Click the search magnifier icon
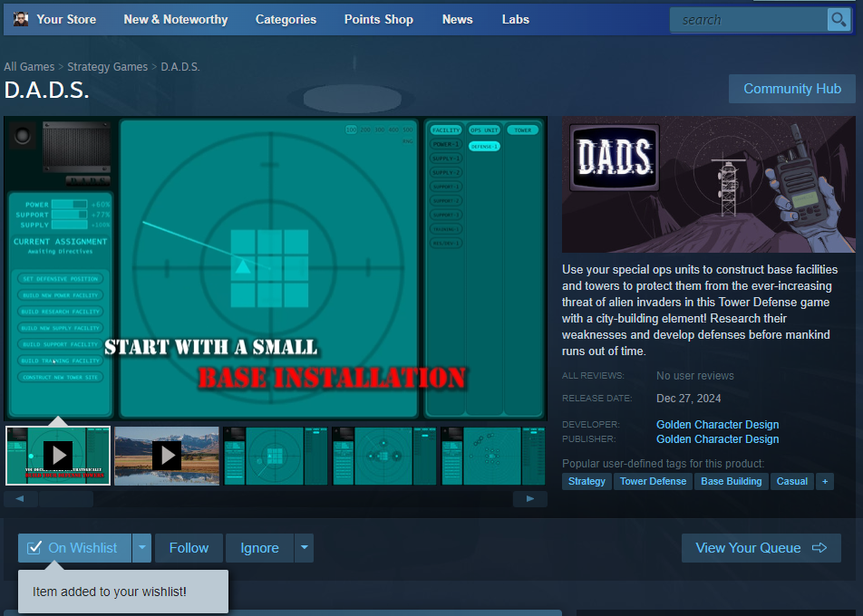This screenshot has height=616, width=863. 839,20
